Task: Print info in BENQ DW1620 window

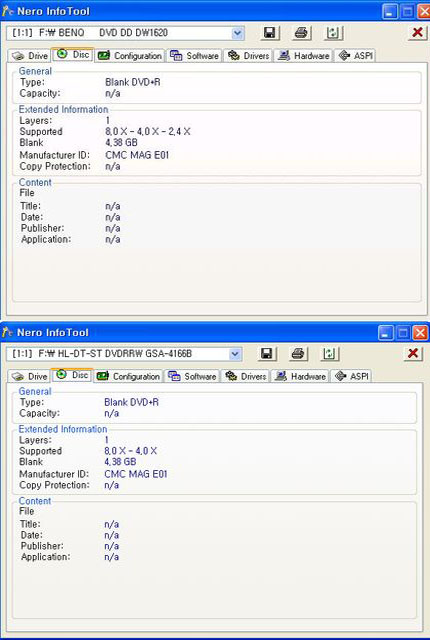Action: [x=302, y=33]
